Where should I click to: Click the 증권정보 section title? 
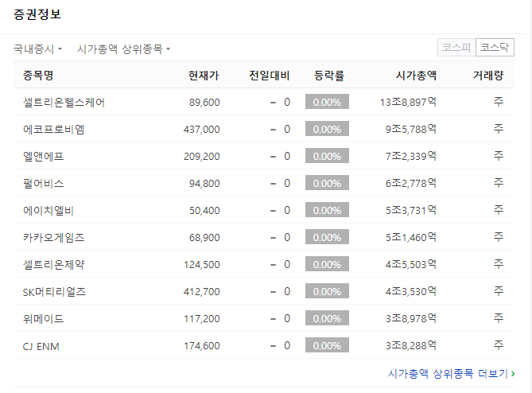click(x=37, y=14)
